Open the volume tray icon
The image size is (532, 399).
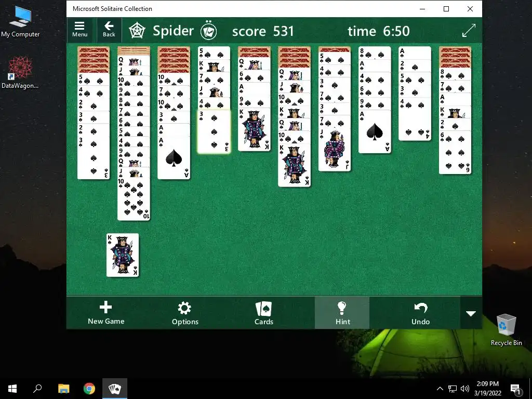(465, 389)
